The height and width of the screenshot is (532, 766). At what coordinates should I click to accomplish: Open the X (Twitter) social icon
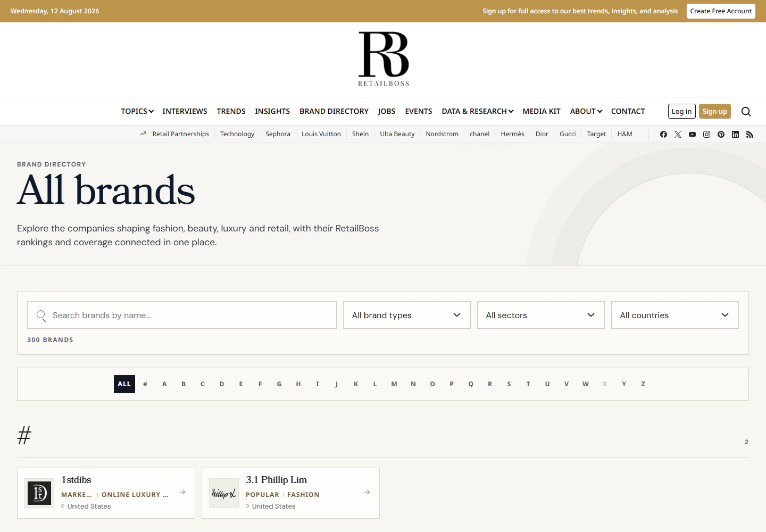678,134
